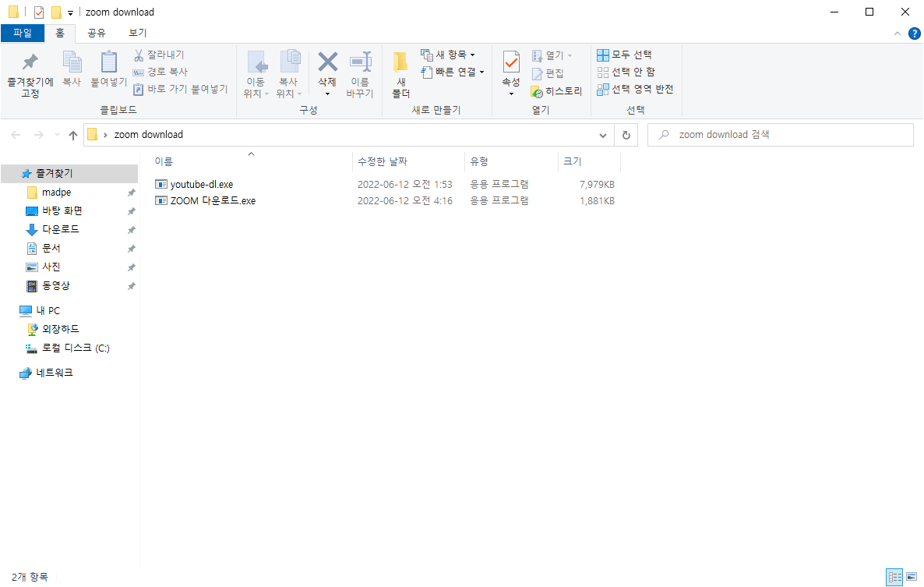Open the madpe folder in sidebar
Screen dimensions: 924x587
pos(57,193)
